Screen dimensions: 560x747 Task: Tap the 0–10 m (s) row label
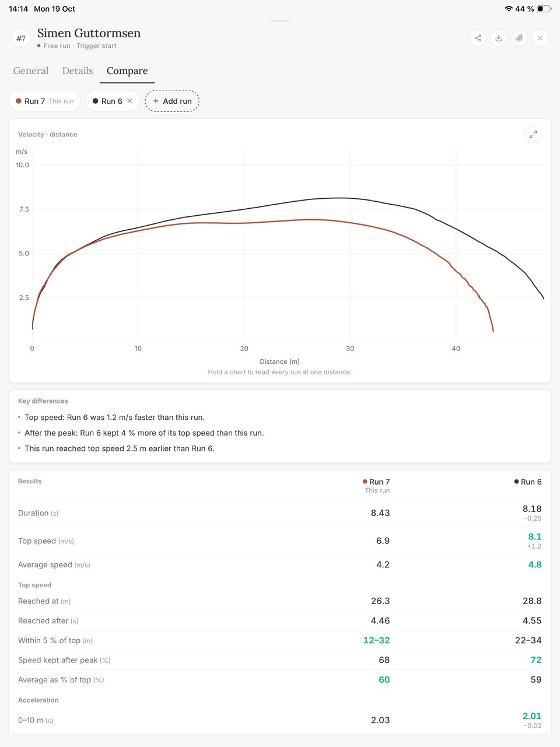coord(36,721)
